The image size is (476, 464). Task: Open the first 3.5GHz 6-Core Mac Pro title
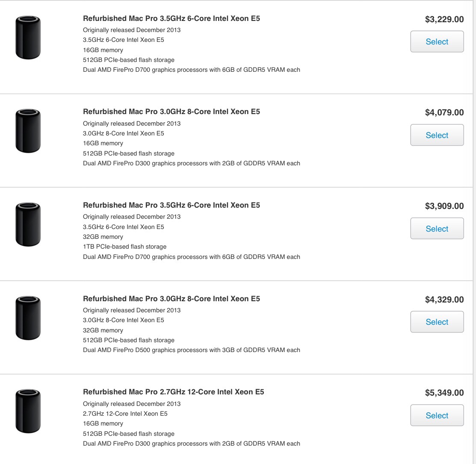pyautogui.click(x=171, y=18)
